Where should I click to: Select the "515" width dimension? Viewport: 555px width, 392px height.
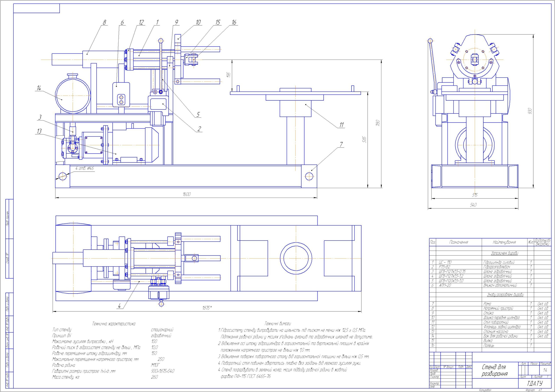475,195
